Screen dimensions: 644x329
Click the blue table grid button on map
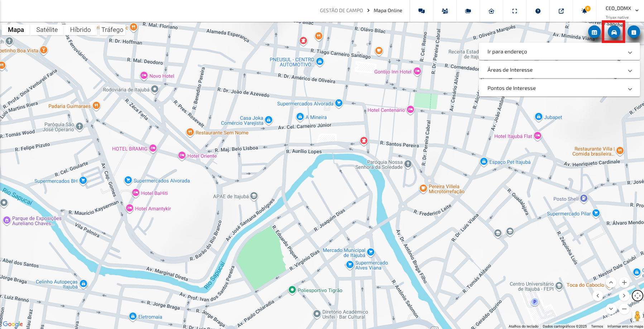[x=594, y=32]
